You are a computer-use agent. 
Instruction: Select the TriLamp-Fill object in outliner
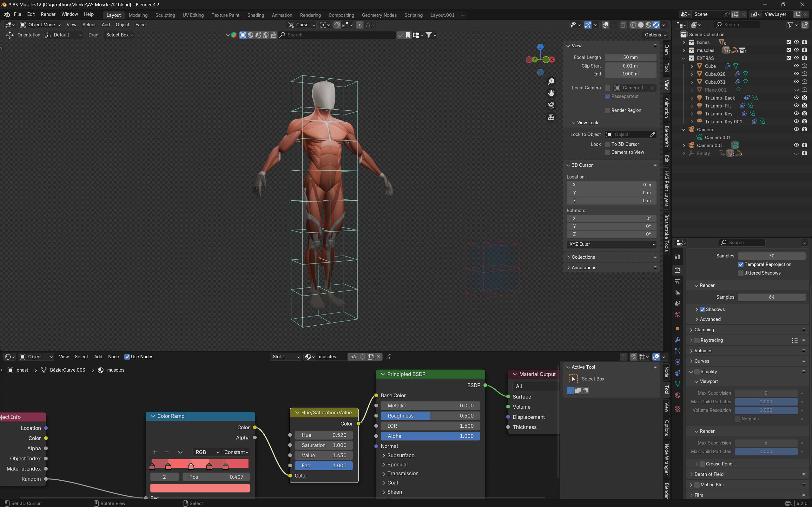pos(717,106)
